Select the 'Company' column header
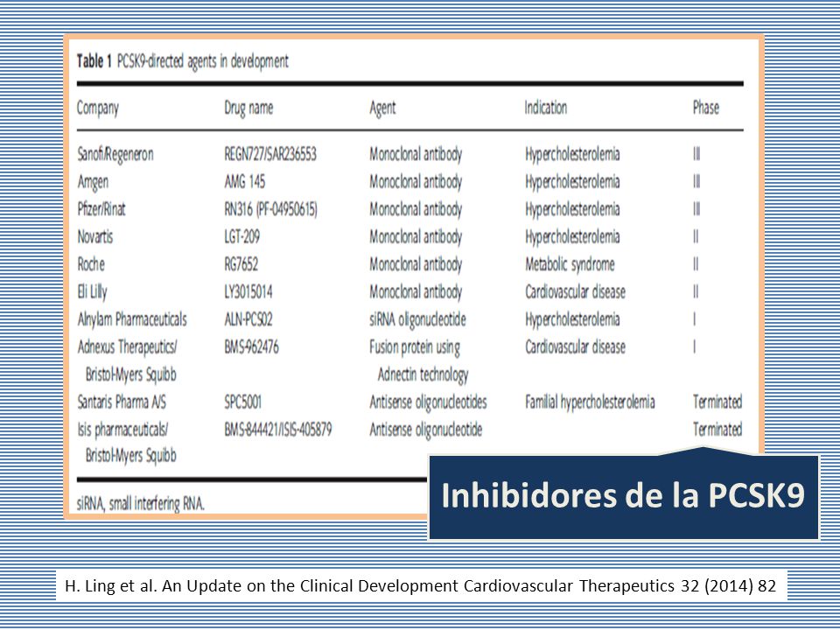Screen dimensions: 840x630 click(x=97, y=108)
